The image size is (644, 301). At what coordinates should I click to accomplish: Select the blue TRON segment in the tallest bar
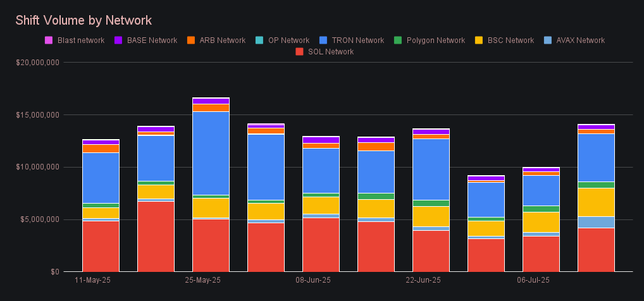point(211,153)
